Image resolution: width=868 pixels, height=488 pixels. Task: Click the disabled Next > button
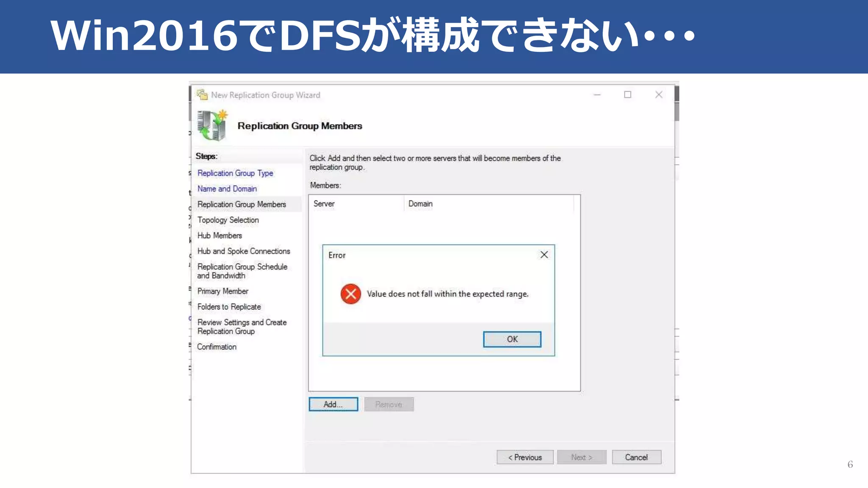tap(581, 457)
